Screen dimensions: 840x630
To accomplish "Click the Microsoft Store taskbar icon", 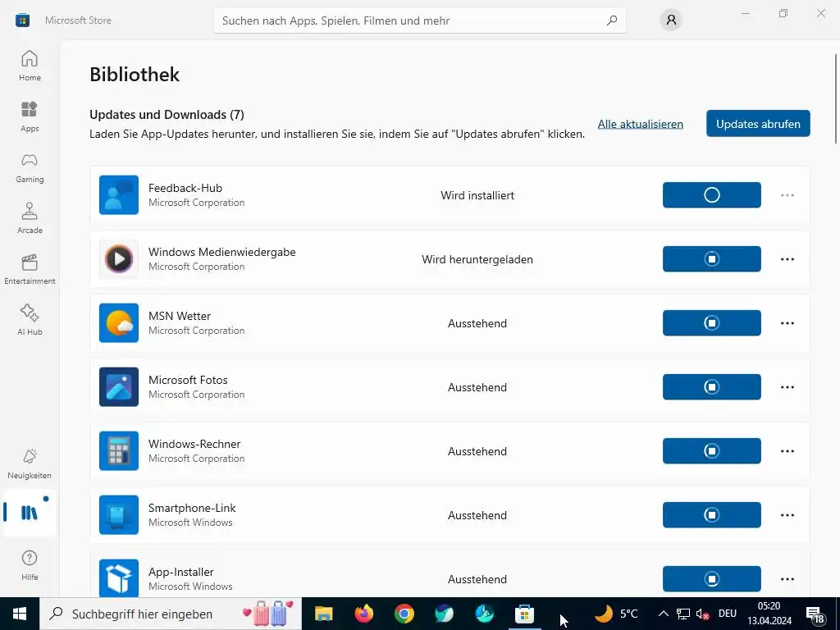I will click(x=524, y=614).
